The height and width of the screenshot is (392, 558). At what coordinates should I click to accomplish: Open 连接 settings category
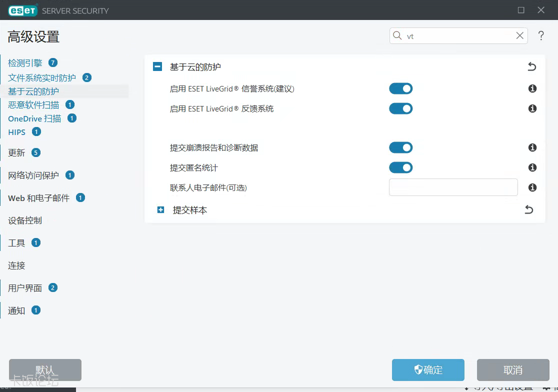tap(16, 265)
